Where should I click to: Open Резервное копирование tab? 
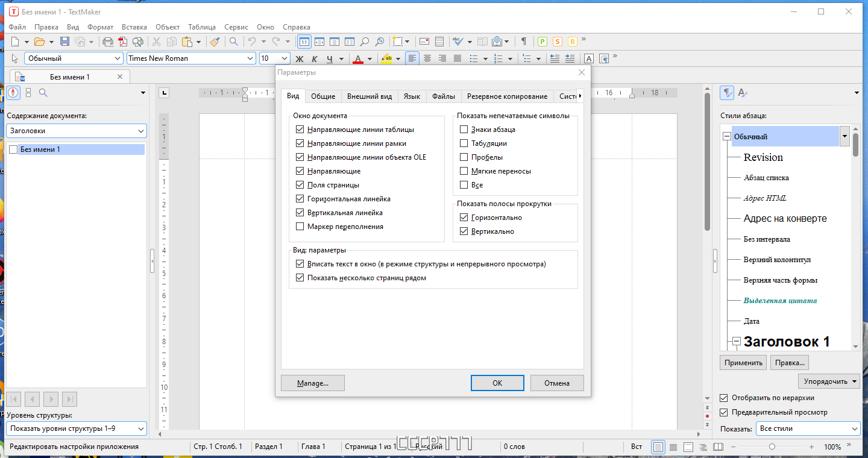508,96
